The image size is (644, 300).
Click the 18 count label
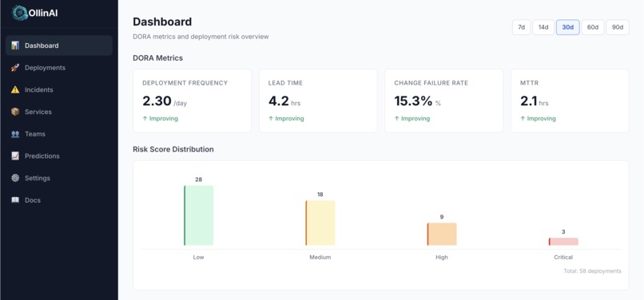(320, 195)
